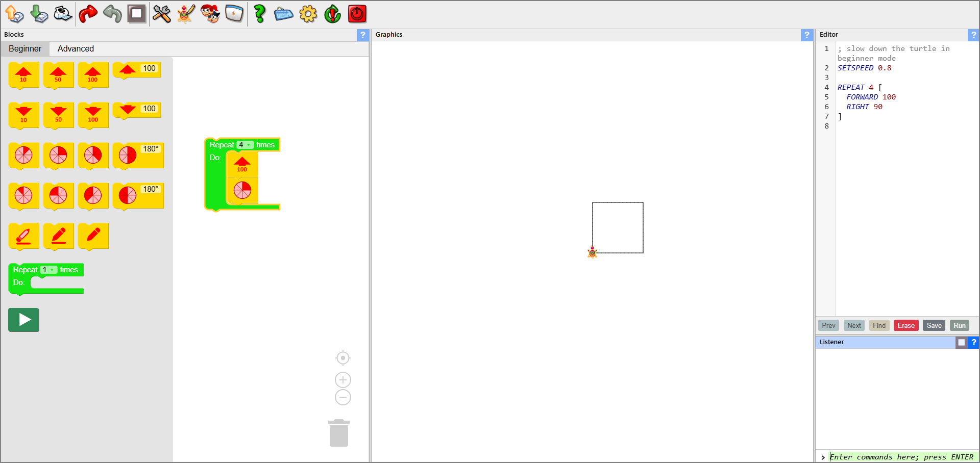The height and width of the screenshot is (463, 980).
Task: Click the printer icon in the toolbar
Action: click(x=63, y=14)
